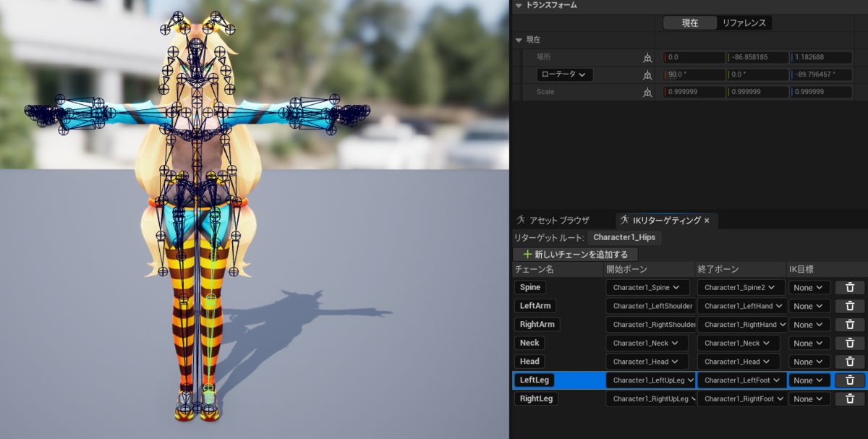The height and width of the screenshot is (439, 868).
Task: Close the IKリターゲティング tab
Action: (707, 221)
